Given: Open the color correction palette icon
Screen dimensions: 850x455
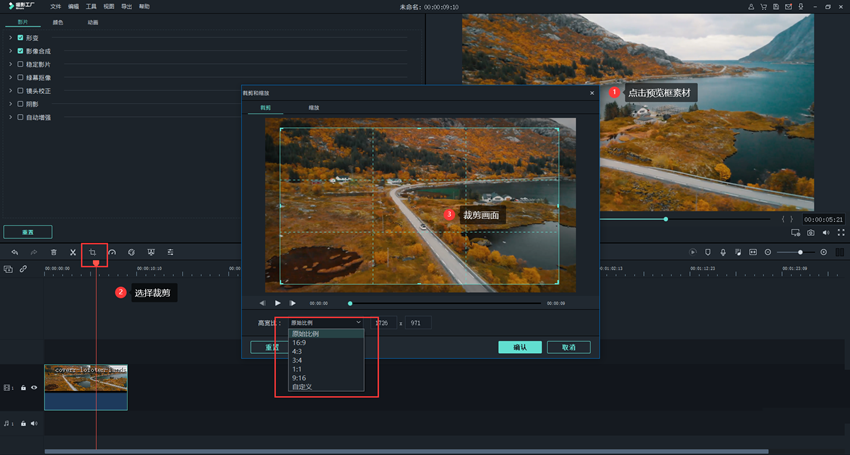Looking at the screenshot, I should point(131,252).
